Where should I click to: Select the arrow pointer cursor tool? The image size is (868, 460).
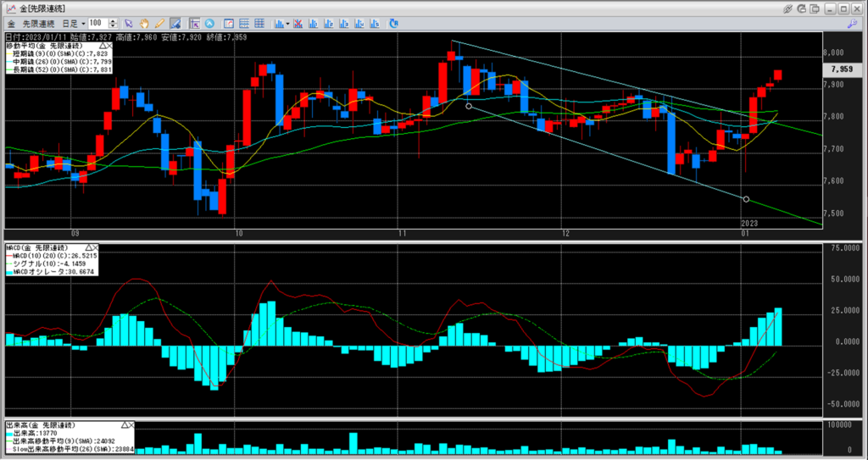tap(129, 23)
